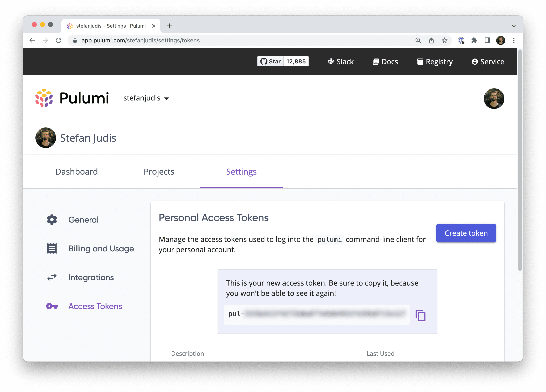
Task: Open the Pulumi Registry
Action: [435, 62]
